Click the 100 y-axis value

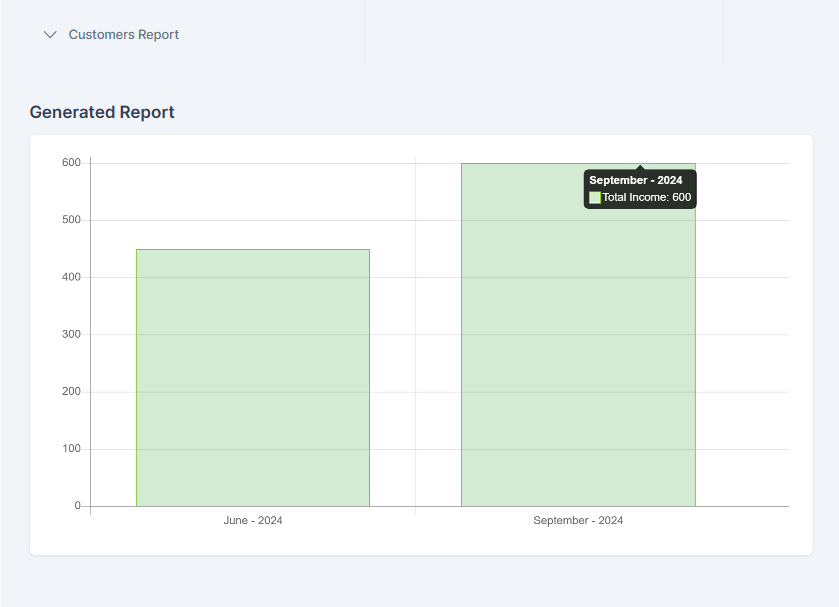point(70,449)
